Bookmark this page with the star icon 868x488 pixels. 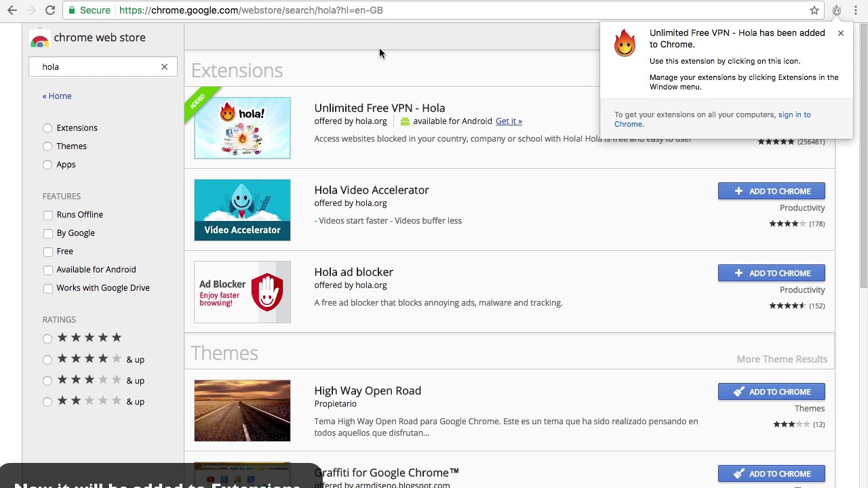coord(814,10)
